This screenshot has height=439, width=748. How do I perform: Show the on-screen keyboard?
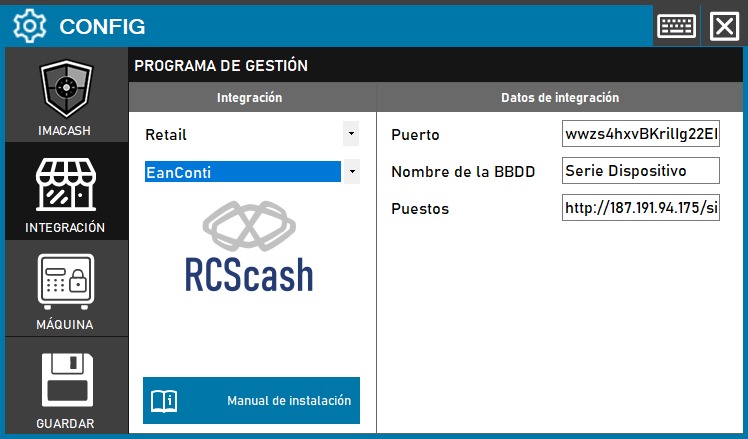tap(677, 26)
